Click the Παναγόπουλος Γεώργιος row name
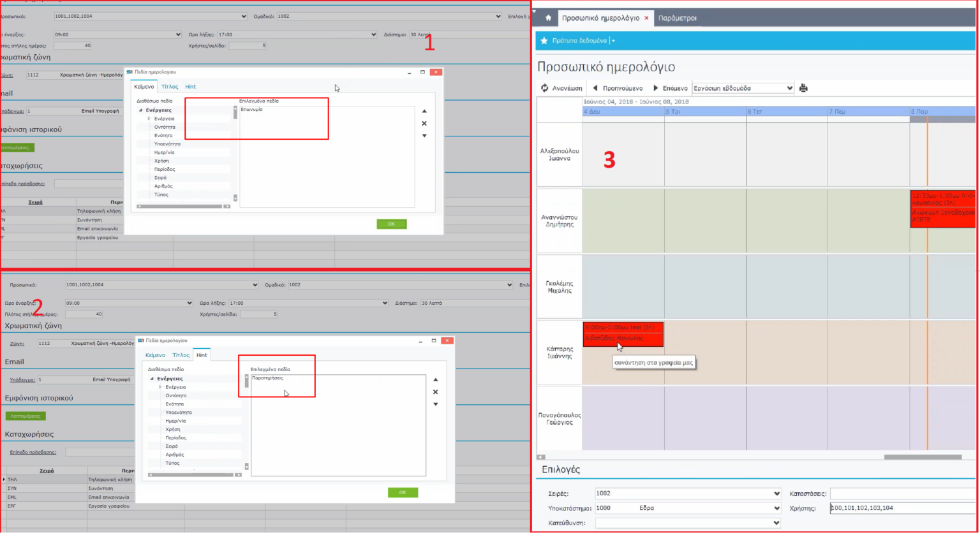 point(560,418)
